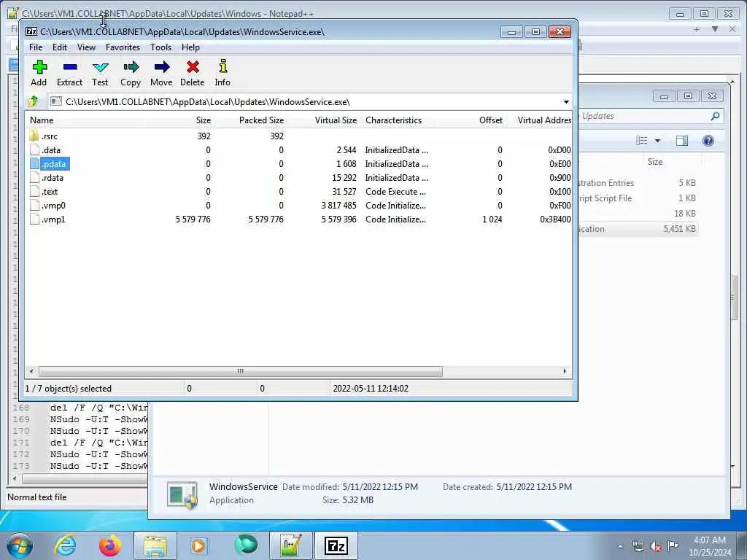This screenshot has height=560, width=747.
Task: Click the 7-Zip horizontal scrollbar thumb
Action: point(241,371)
